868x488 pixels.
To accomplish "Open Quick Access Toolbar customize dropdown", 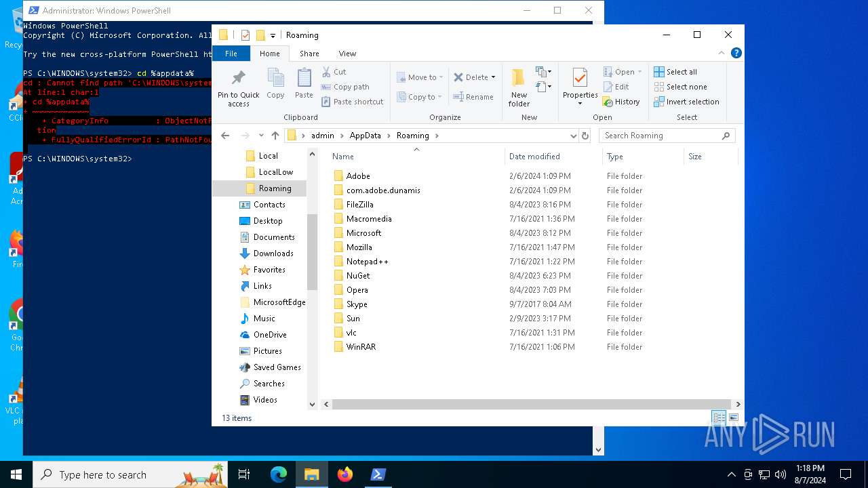I will (273, 35).
